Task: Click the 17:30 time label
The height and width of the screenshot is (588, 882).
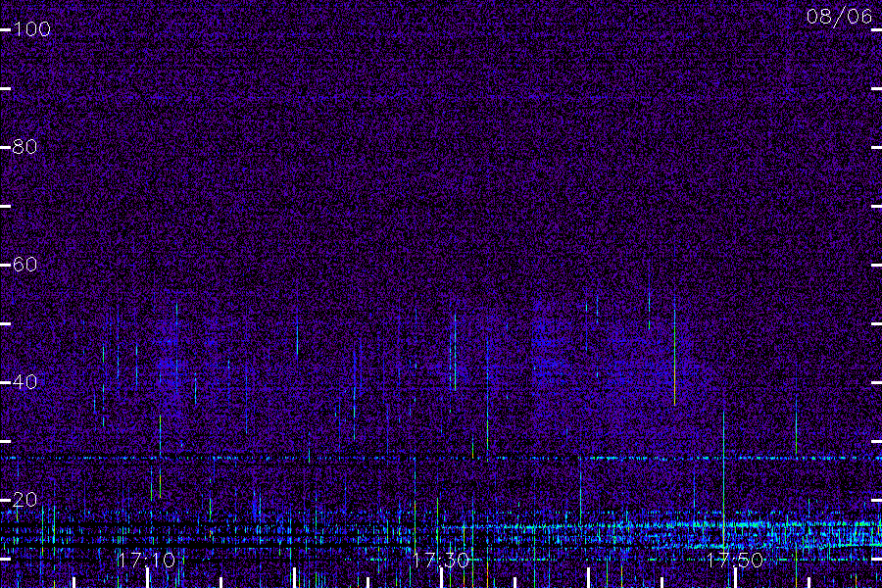Action: (x=440, y=560)
